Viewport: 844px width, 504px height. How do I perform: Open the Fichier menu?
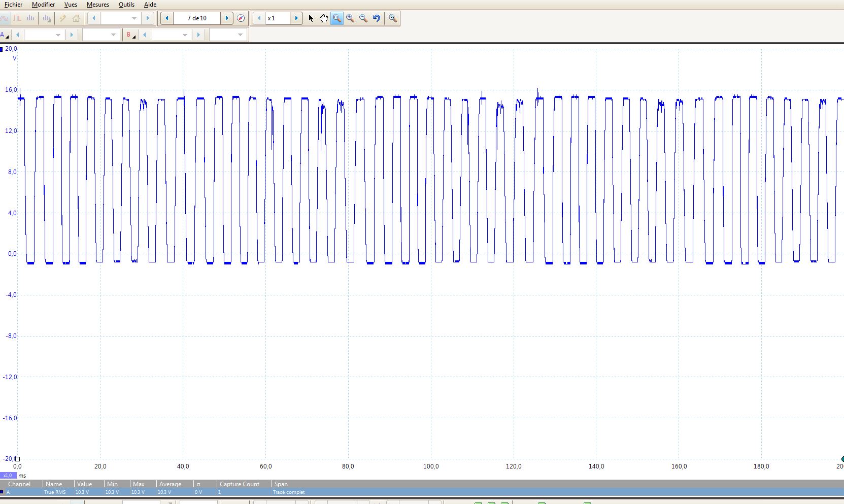(x=13, y=5)
